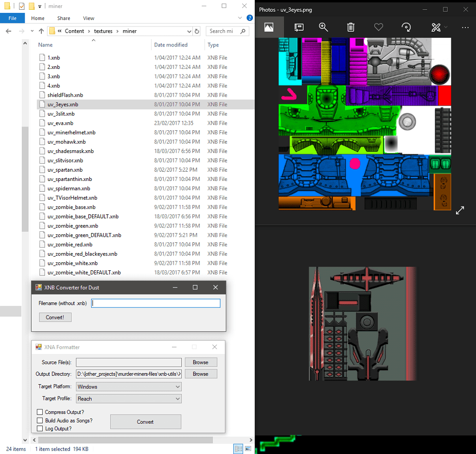Browse for Source File(s)
This screenshot has height=454, width=476.
(201, 362)
